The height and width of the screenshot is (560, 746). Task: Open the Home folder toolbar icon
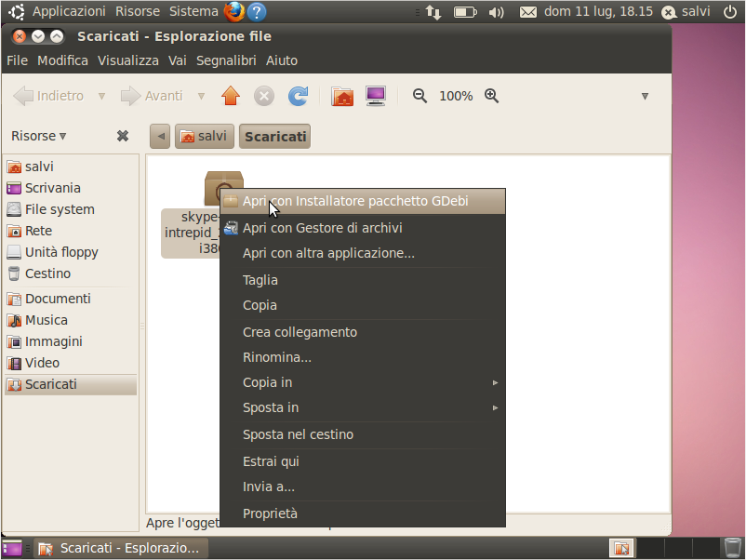[342, 96]
